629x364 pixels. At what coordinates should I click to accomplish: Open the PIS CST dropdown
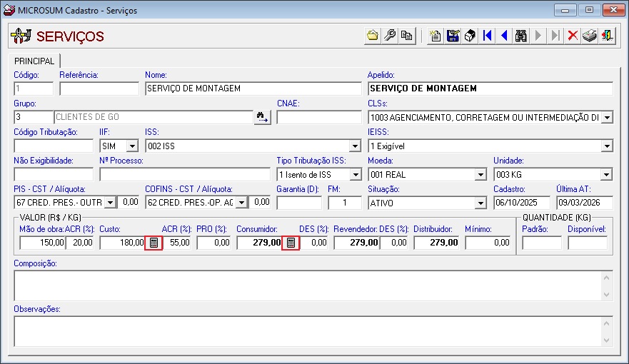[x=110, y=203]
